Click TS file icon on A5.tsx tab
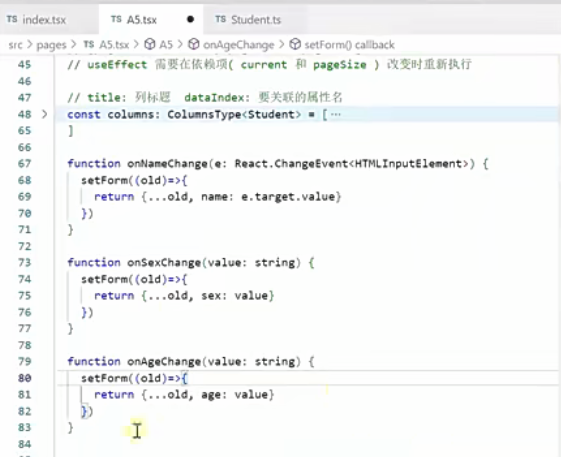 point(116,19)
